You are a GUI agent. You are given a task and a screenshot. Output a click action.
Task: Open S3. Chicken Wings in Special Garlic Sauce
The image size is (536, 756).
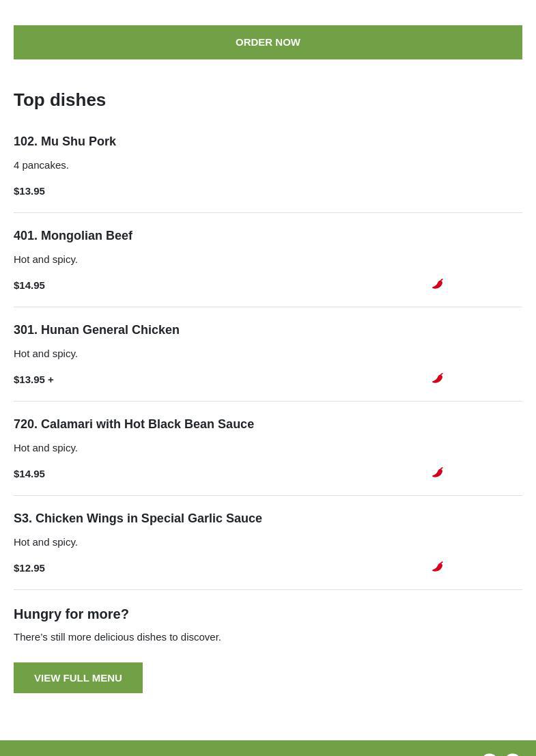pos(138,518)
